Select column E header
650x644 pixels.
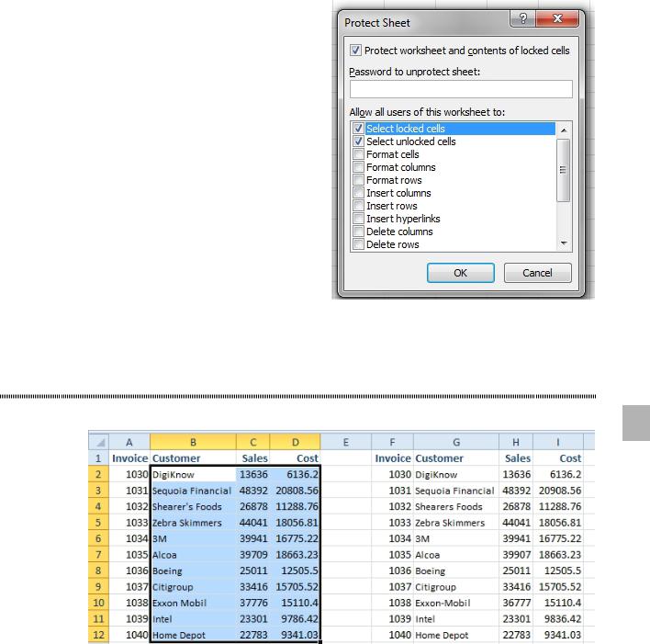(346, 442)
